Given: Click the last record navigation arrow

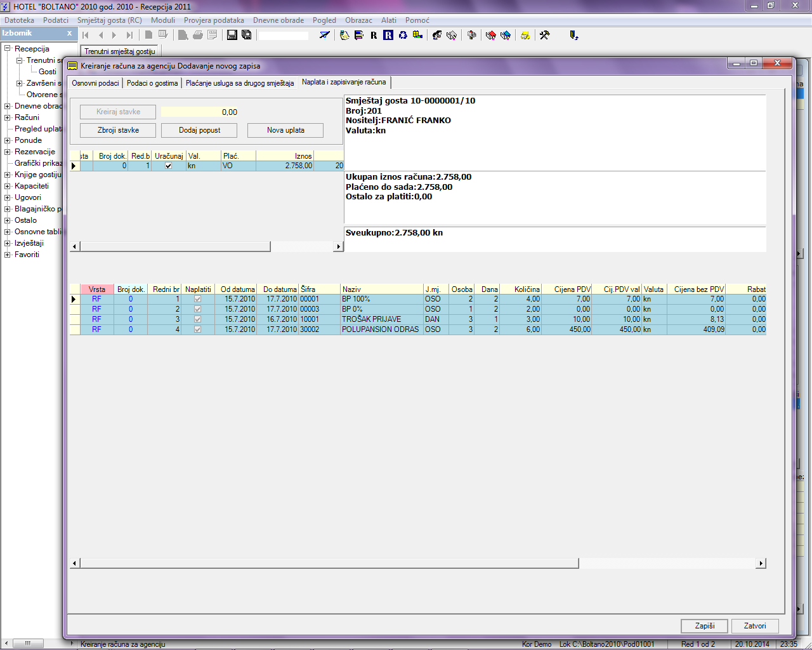Looking at the screenshot, I should (x=129, y=36).
